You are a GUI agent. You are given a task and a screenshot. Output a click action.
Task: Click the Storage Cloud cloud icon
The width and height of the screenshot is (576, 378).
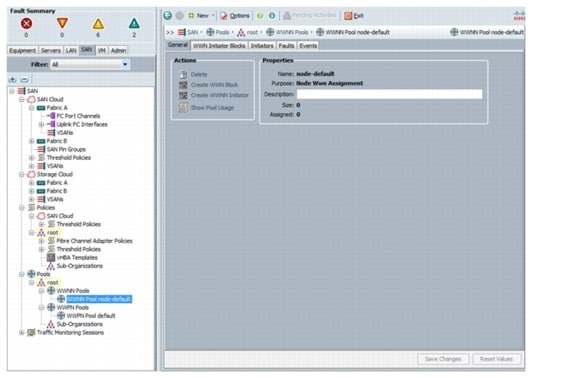click(x=32, y=174)
